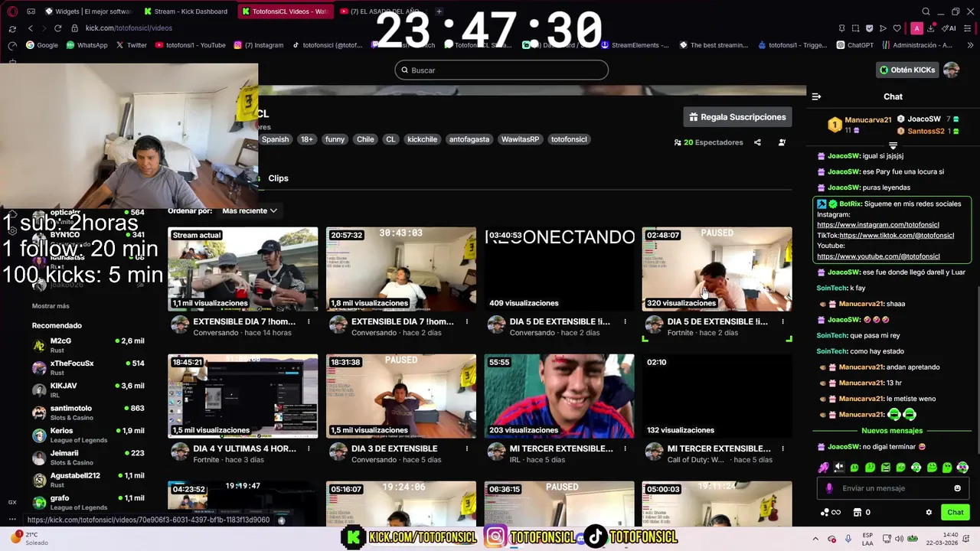This screenshot has width=980, height=551.
Task: Click the first purple emote in quick emote row
Action: coord(823,467)
